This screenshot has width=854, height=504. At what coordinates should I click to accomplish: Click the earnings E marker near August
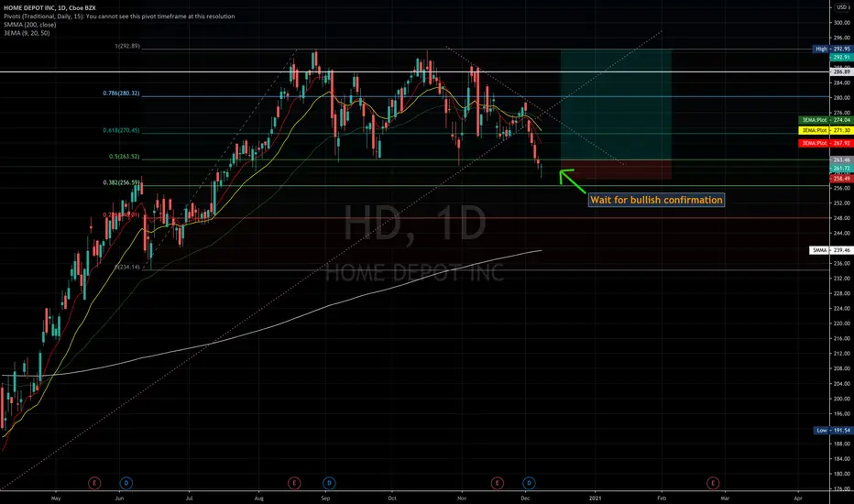[294, 483]
